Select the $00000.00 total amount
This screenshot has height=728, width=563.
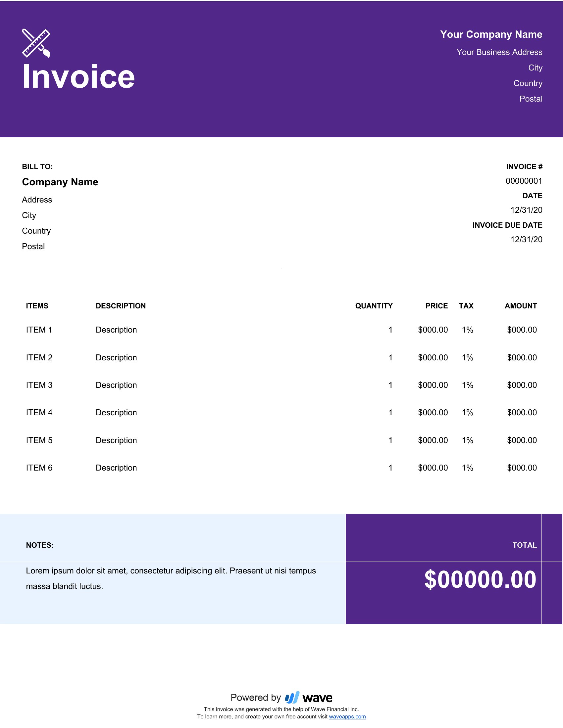[x=480, y=579]
